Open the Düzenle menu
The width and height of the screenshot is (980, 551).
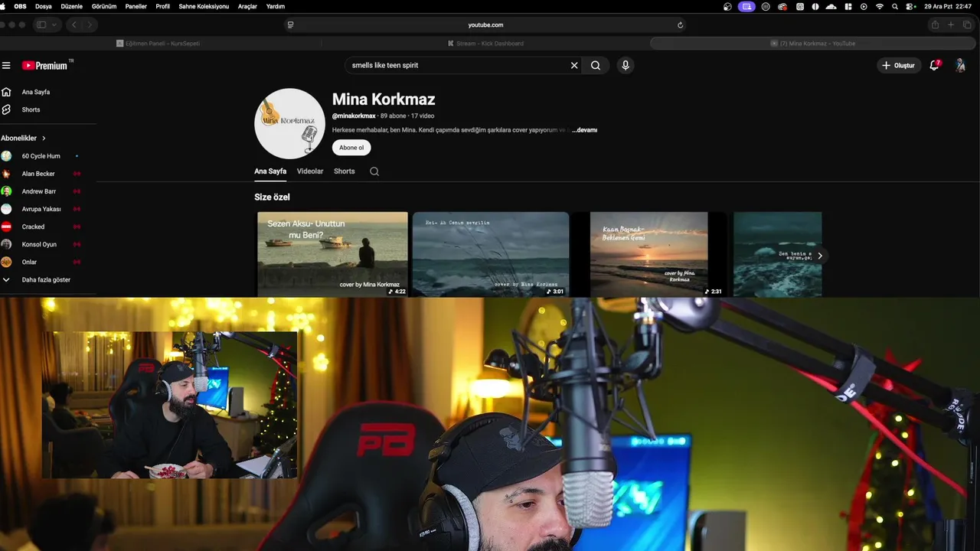[x=71, y=6]
